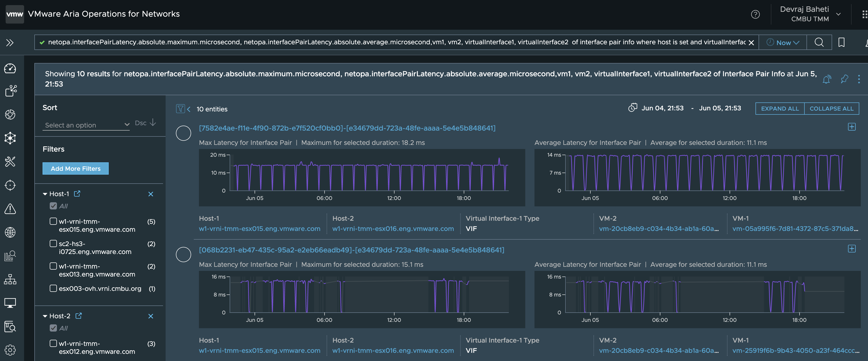Check w1-vrni-tmm-esx013 host filter

53,266
